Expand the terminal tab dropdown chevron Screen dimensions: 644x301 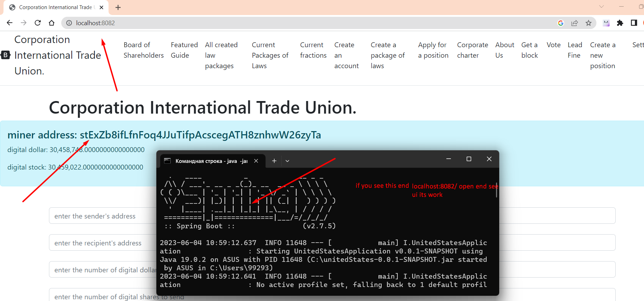287,161
